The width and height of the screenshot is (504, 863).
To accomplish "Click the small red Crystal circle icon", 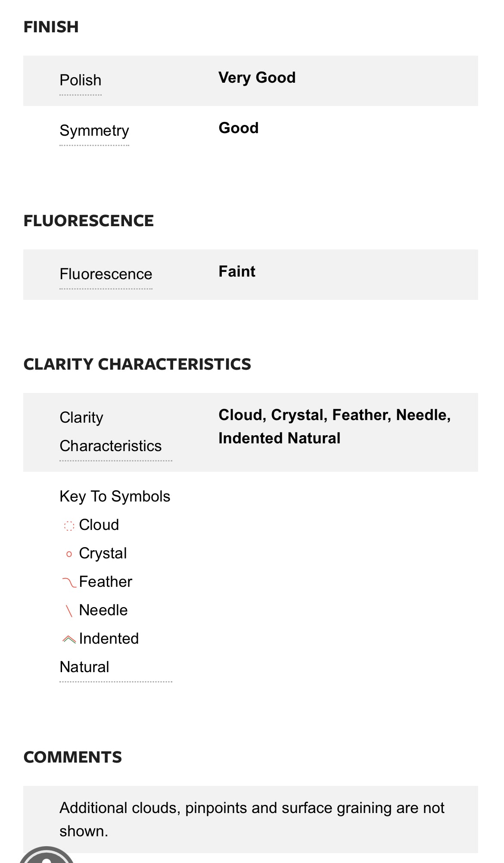I will pos(69,554).
